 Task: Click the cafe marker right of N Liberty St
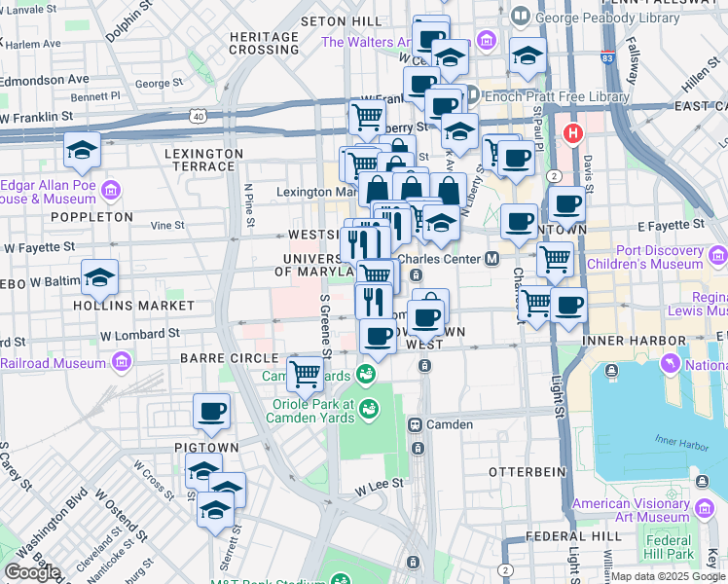[516, 159]
